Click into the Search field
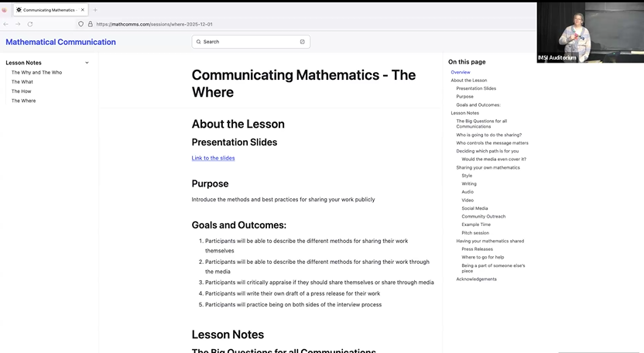 [x=248, y=42]
